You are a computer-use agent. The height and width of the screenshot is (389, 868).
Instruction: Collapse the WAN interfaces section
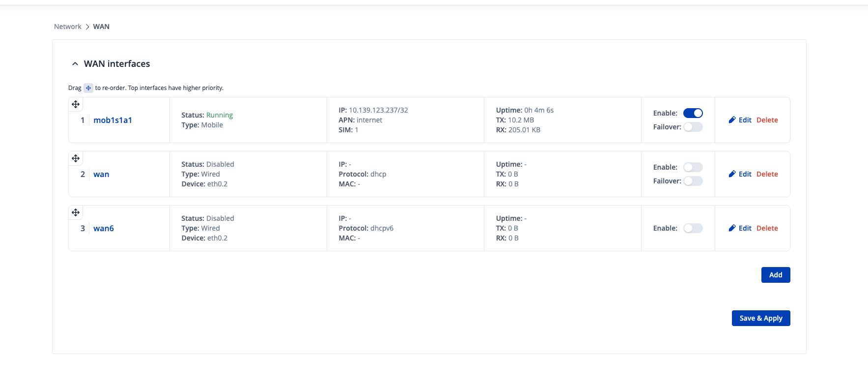pos(75,64)
